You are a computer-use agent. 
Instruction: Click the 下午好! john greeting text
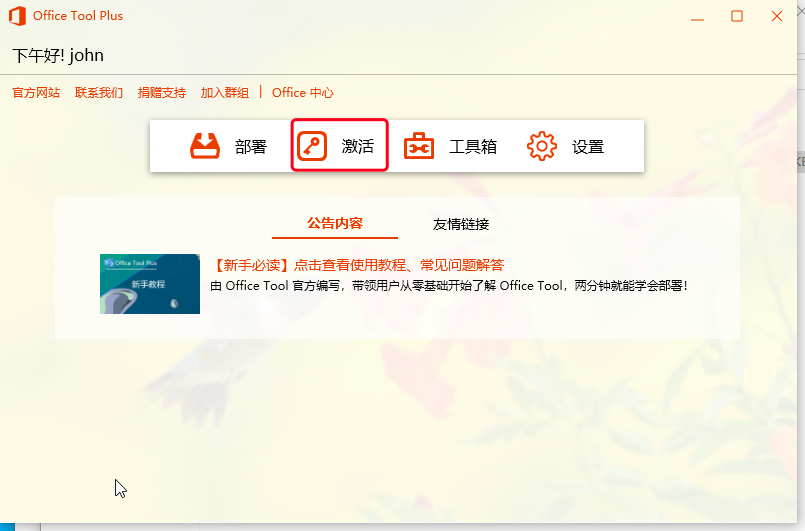coord(58,55)
